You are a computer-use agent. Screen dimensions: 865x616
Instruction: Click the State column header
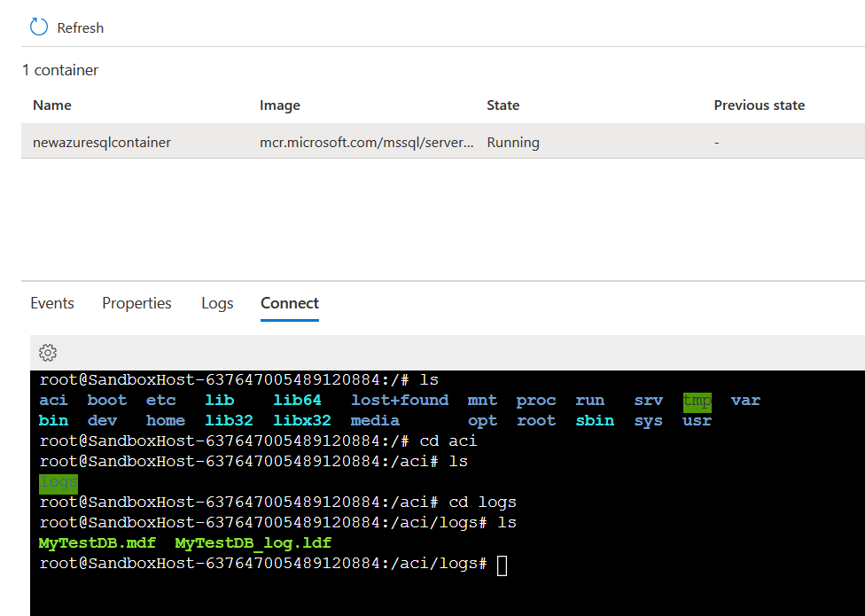tap(503, 105)
